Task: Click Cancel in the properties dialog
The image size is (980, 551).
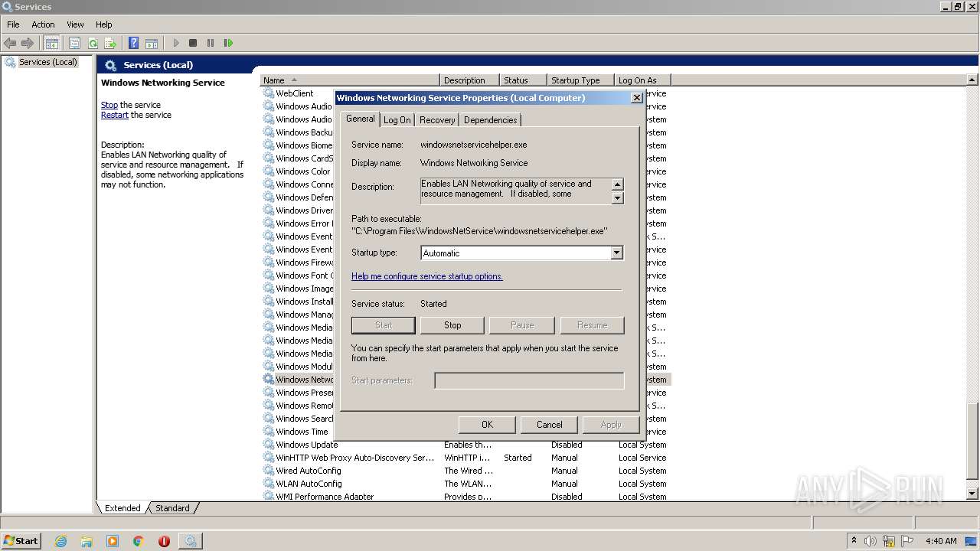Action: [549, 425]
